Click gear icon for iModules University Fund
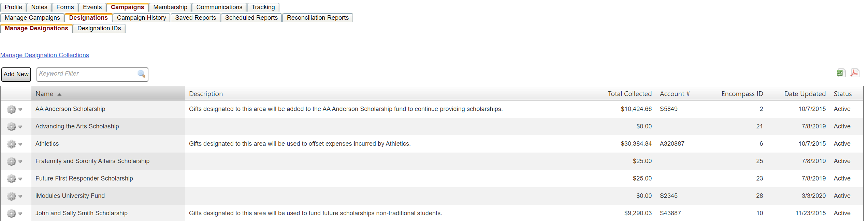868x221 pixels. coord(12,196)
